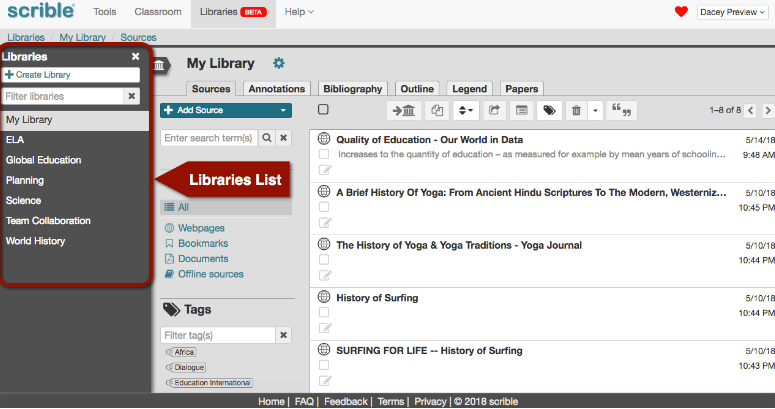
Task: Open the Team Collaboration library
Action: click(48, 221)
